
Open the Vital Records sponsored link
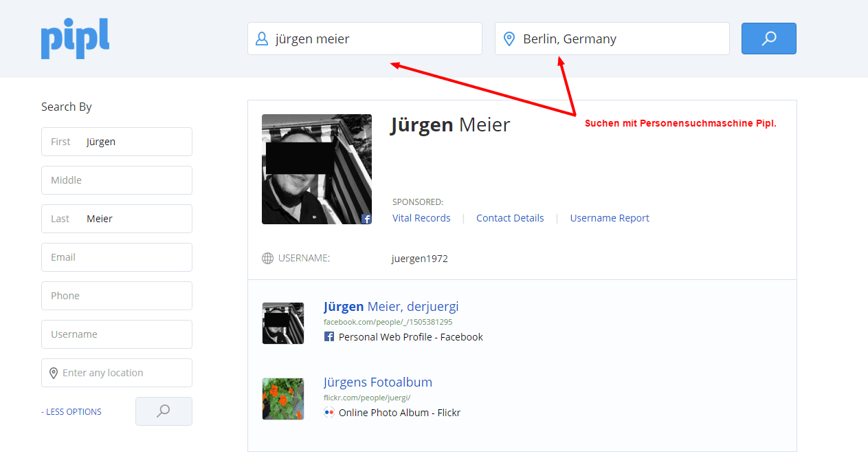[421, 217]
